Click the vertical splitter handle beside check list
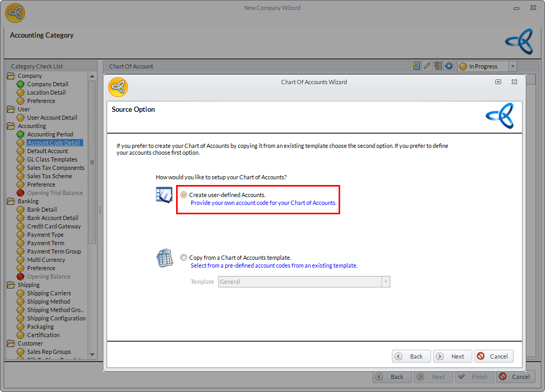Image resolution: width=545 pixels, height=392 pixels. [100, 210]
